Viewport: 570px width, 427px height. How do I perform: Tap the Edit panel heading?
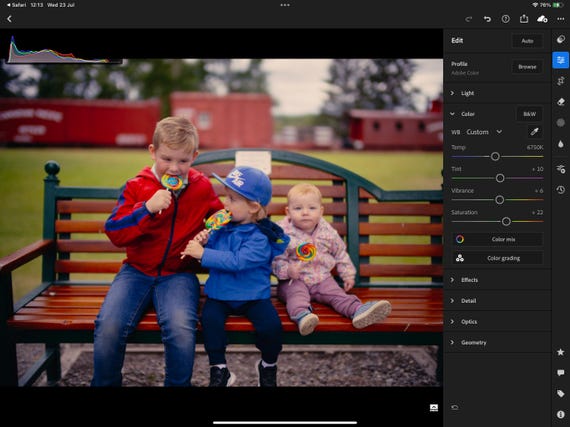pyautogui.click(x=457, y=41)
